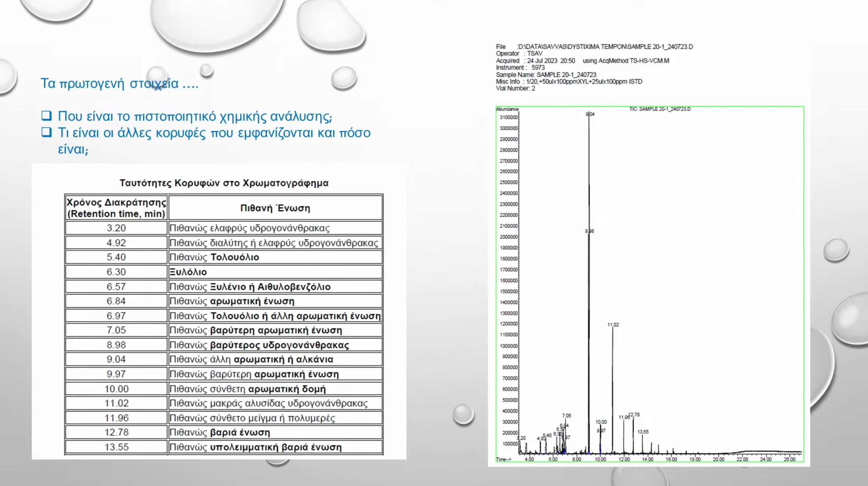
Task: Click the 'Πιθανή Ένωση' column header
Action: [275, 208]
